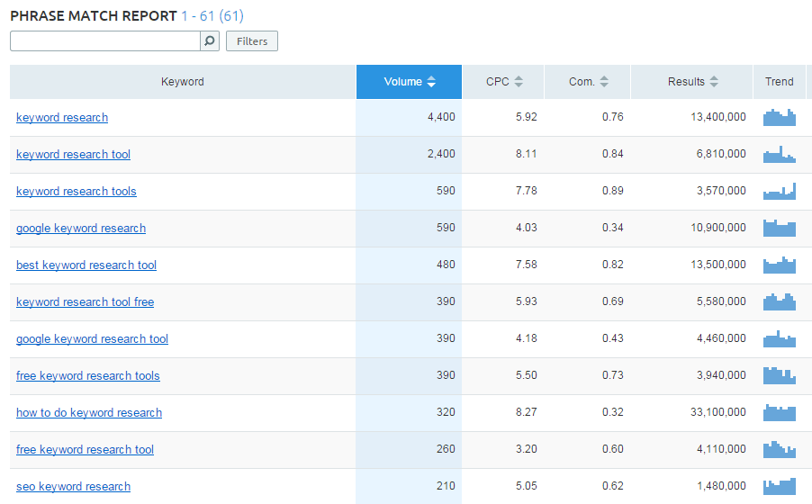The height and width of the screenshot is (504, 812).
Task: Select results value 33,100,000
Action: click(718, 412)
